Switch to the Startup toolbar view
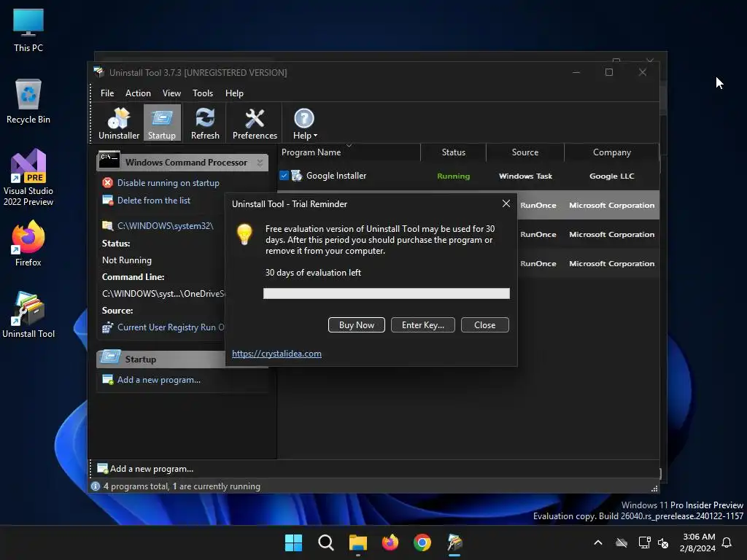 coord(162,123)
